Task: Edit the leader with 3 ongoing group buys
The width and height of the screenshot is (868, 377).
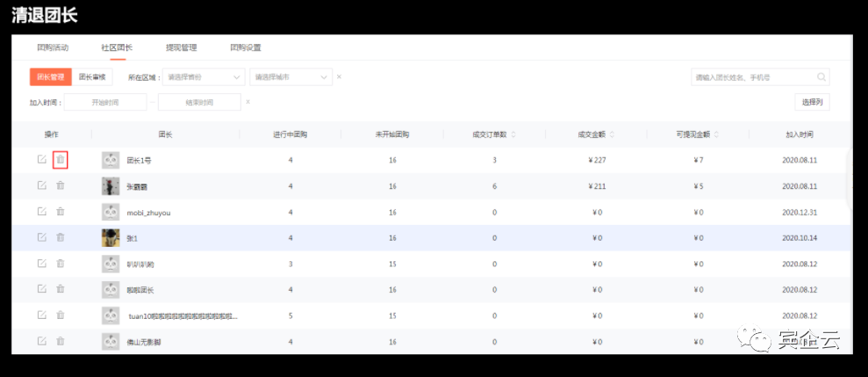Action: 41,264
